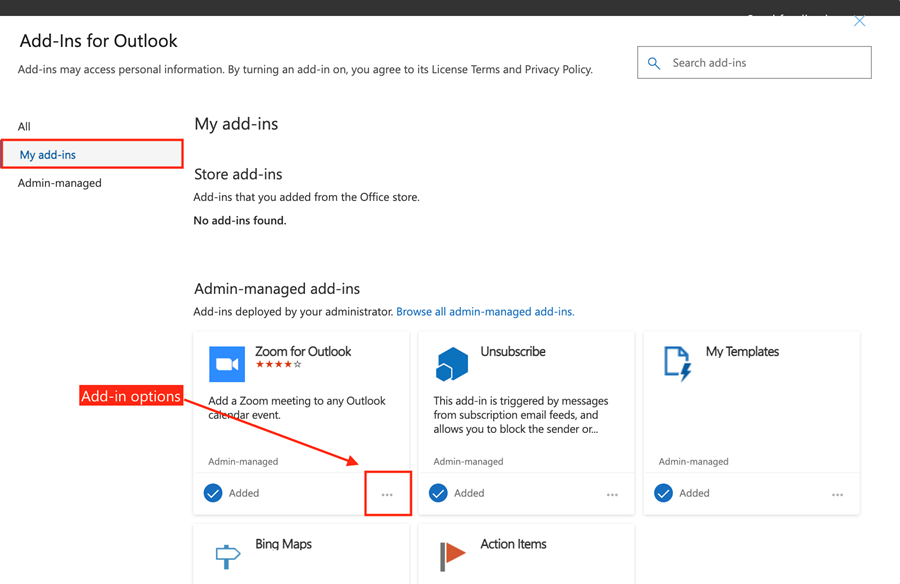Open Browse all admin-managed add-ins link
This screenshot has height=584, width=900.
[x=485, y=312]
